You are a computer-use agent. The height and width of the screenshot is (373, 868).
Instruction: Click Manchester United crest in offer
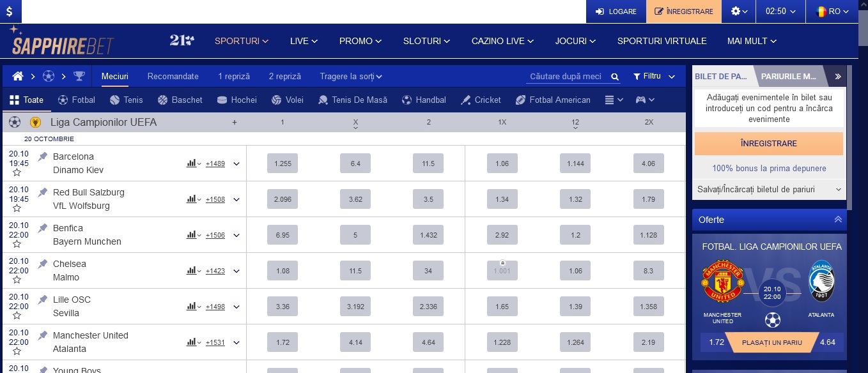click(722, 282)
